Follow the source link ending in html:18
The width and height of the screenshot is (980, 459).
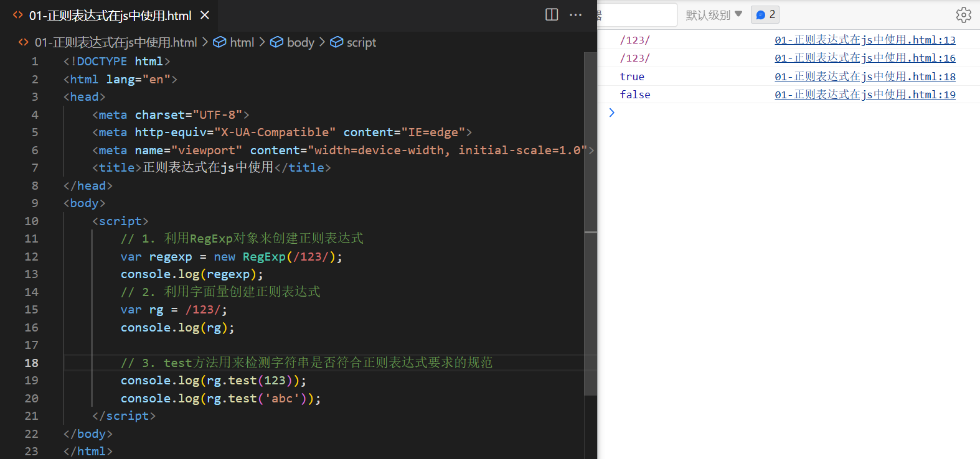click(865, 76)
